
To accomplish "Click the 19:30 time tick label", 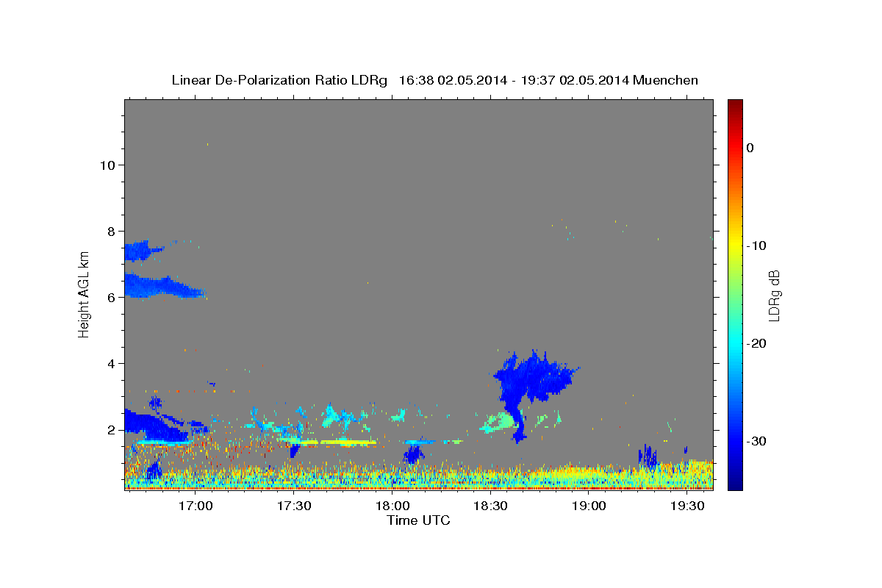I will click(x=687, y=506).
